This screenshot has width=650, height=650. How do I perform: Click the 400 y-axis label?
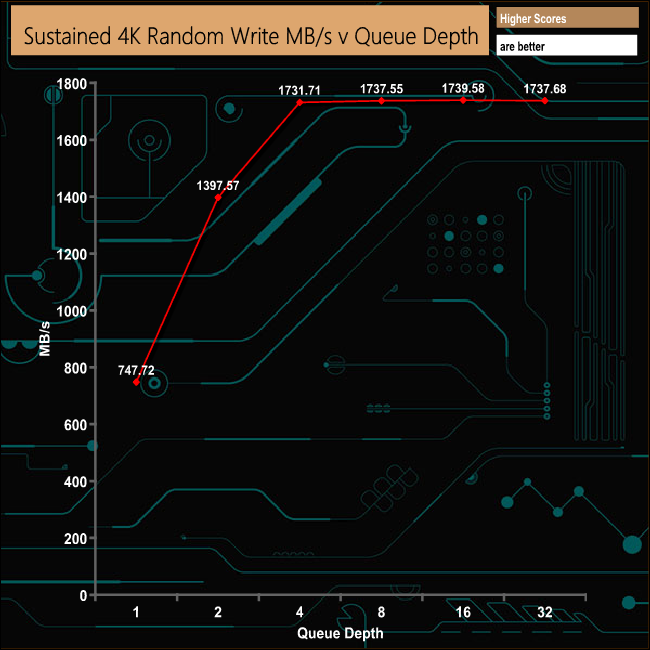tap(75, 482)
